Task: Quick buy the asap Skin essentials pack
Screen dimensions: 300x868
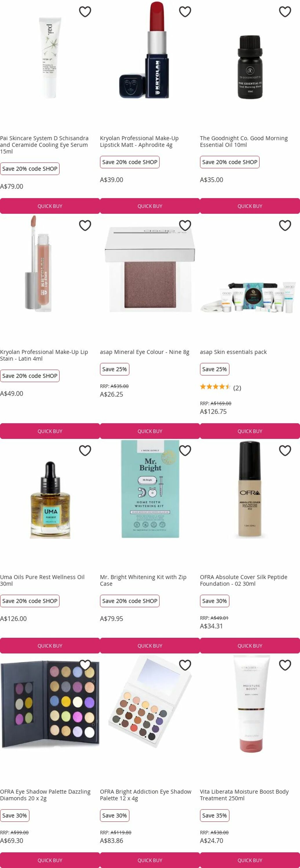Action: click(250, 431)
